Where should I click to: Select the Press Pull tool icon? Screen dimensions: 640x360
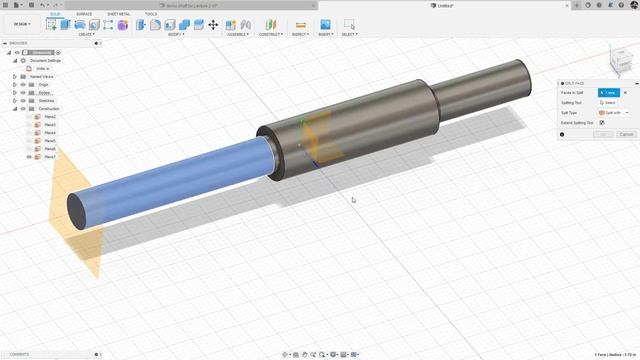141,25
